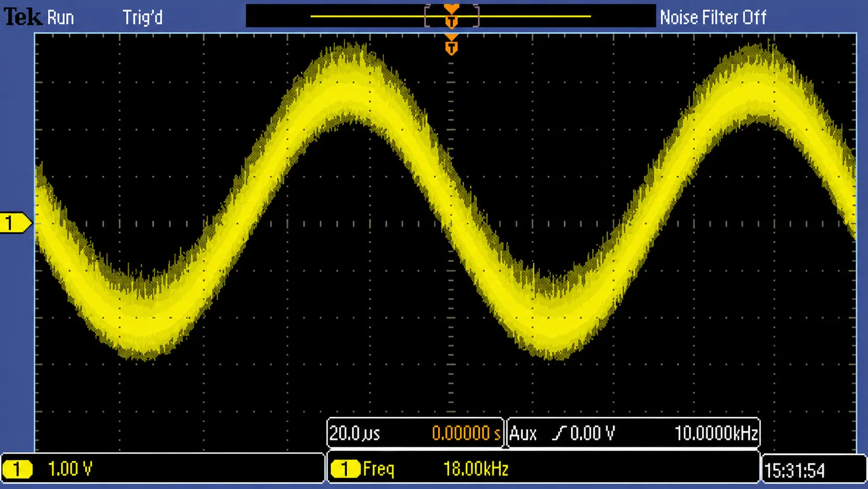Click the 18.00kHz measurement value
Viewport: 868px width, 489px height.
click(476, 469)
